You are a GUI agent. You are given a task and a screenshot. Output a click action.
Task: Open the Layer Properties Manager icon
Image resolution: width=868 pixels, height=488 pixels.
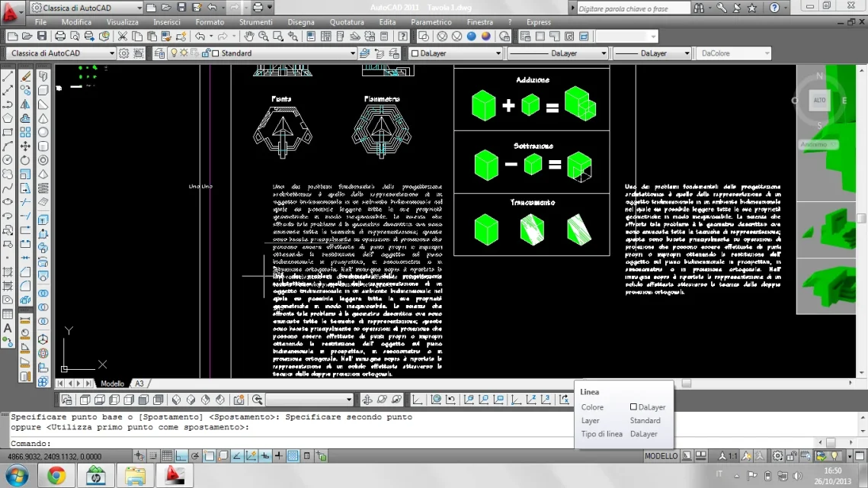tap(159, 53)
